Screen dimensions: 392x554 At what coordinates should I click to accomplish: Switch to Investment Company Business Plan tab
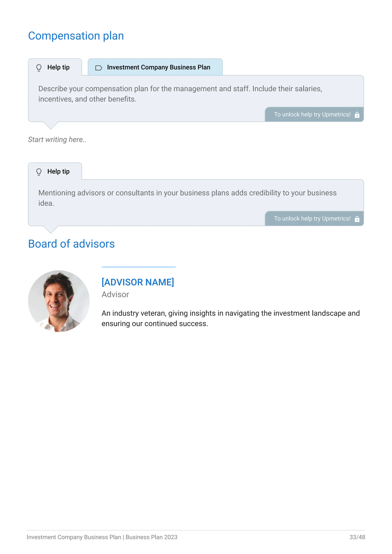click(155, 67)
